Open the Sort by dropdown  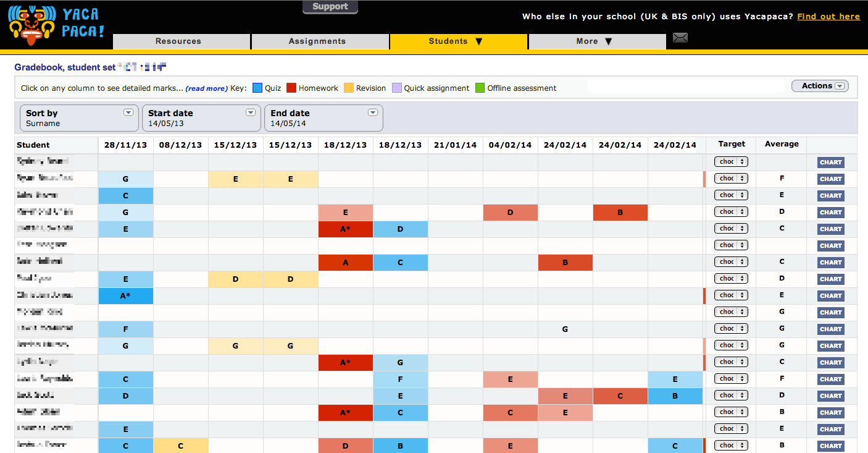128,112
